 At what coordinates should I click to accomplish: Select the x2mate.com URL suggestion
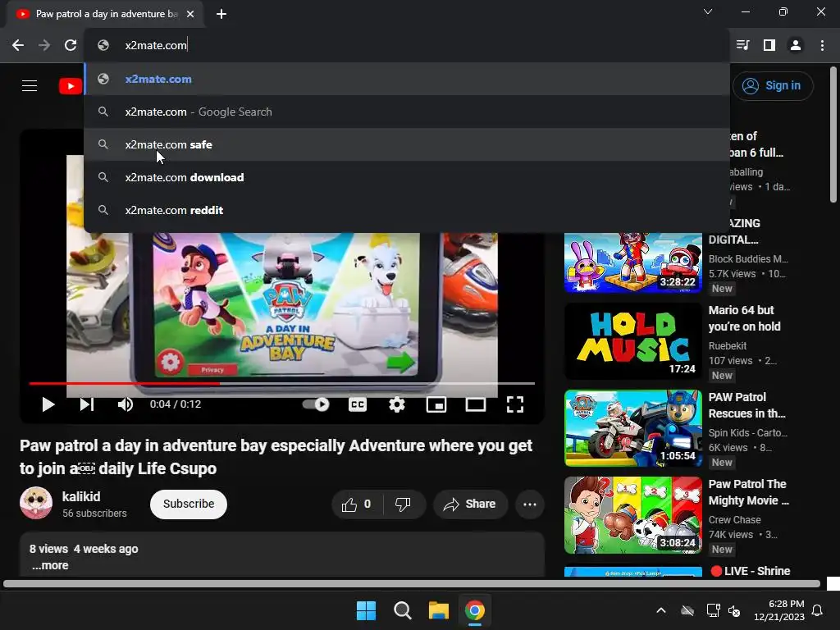[407, 79]
